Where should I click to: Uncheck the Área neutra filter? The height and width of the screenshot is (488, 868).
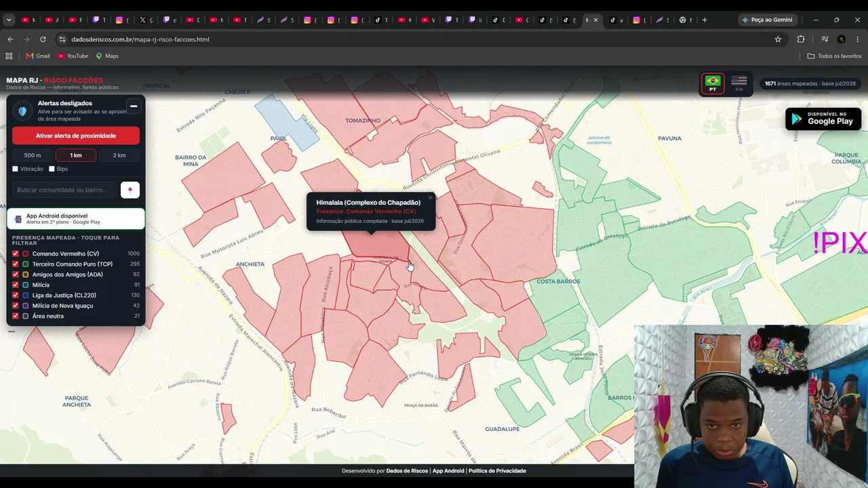[16, 316]
